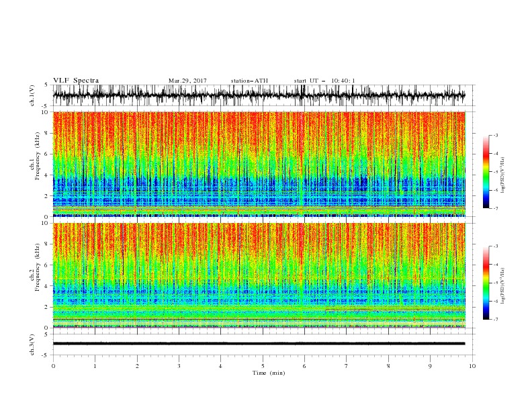The width and height of the screenshot is (532, 411).
Task: Click the "-3" tick on ch.1 colorbar
Action: pyautogui.click(x=496, y=135)
